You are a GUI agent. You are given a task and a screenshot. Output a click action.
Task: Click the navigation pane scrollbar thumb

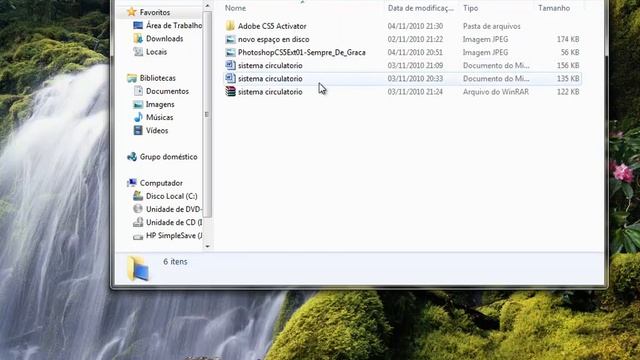click(x=207, y=114)
